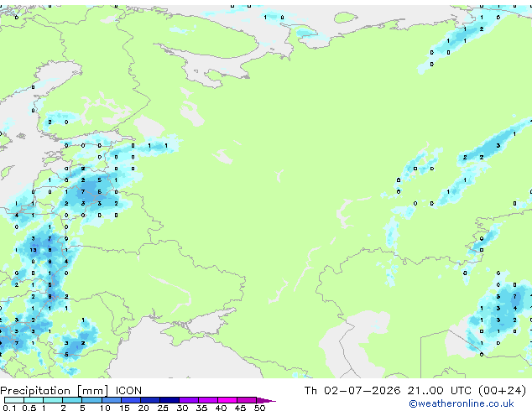The height and width of the screenshot is (411, 532).
Task: Click the '20' legend label
Action: click(x=143, y=408)
